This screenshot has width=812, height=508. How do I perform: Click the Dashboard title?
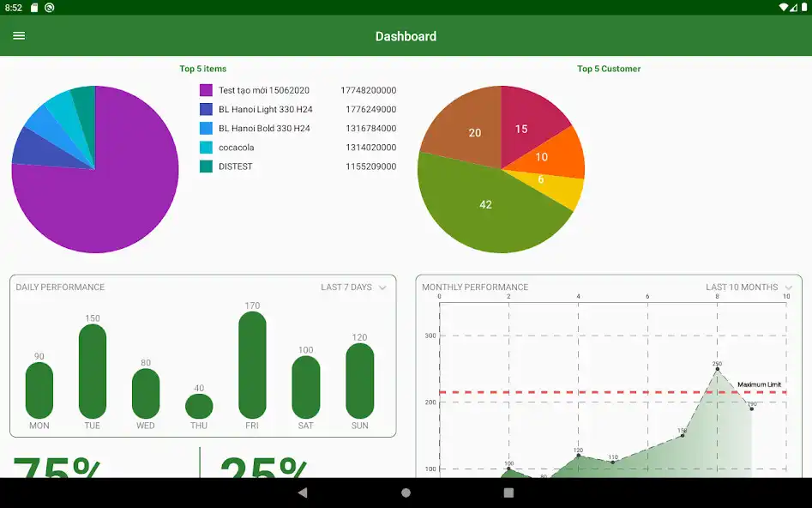tap(406, 36)
